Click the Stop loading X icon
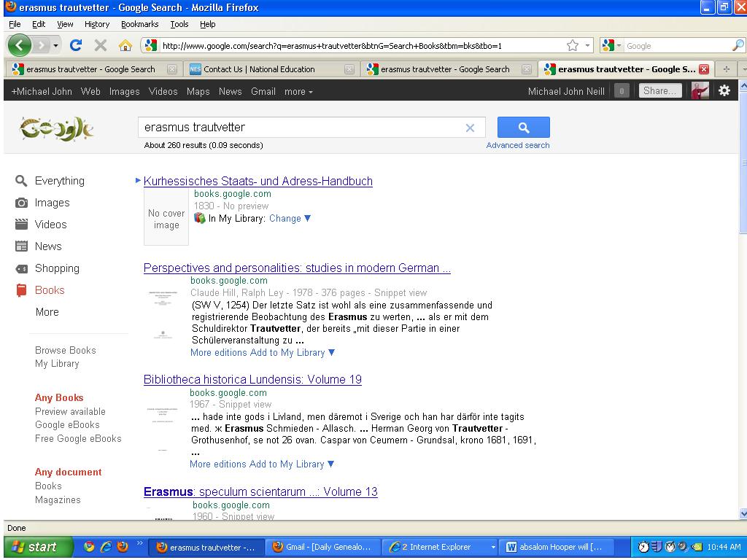747x560 pixels. (x=100, y=45)
